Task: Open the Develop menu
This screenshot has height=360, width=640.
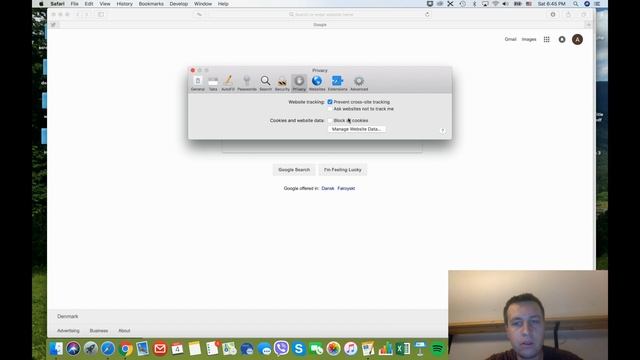Action: click(179, 4)
